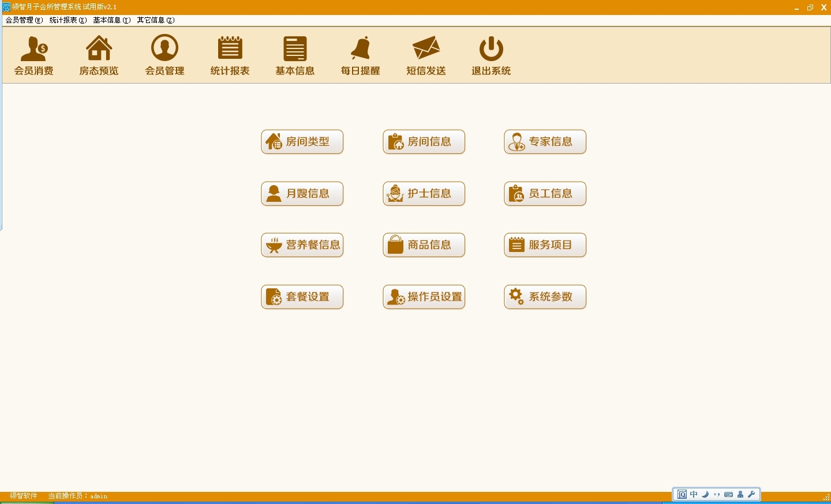Restore down the application window
831x504 pixels.
pyautogui.click(x=810, y=7)
